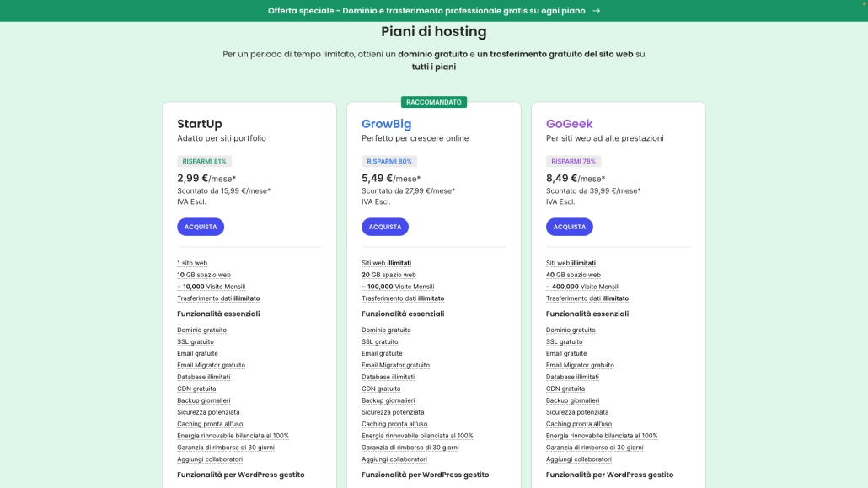
Task: Select the RACCOMANDATO badge above GrowBig
Action: point(434,101)
